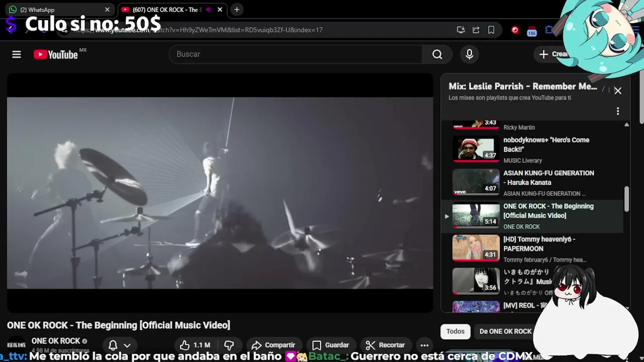
Task: Open the ONE OK ROCK channel name
Action: point(56,341)
